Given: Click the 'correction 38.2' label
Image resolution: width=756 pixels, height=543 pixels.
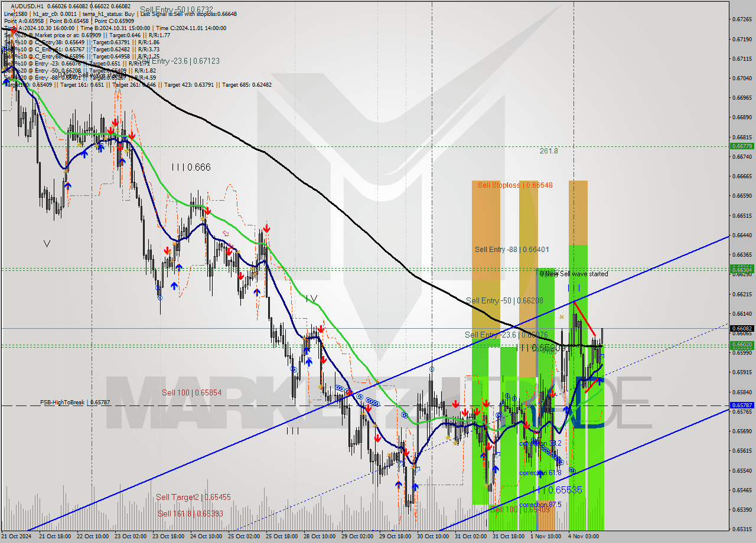Looking at the screenshot, I should (540, 443).
